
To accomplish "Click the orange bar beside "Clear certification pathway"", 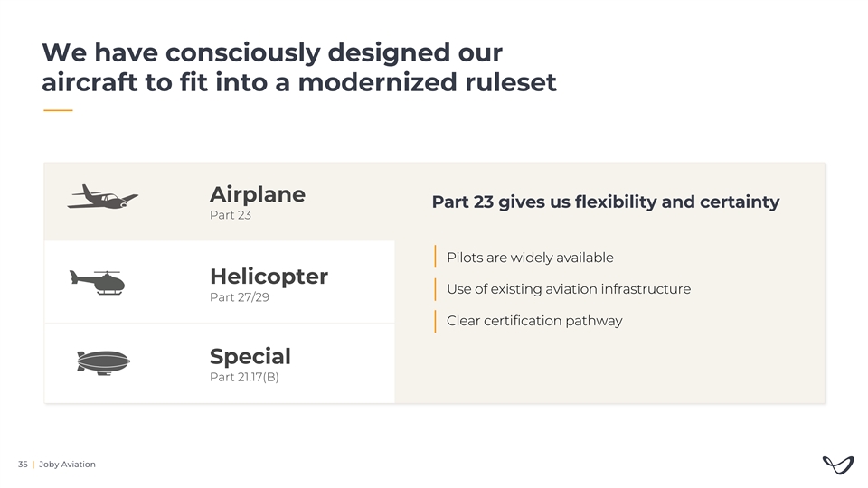I will coord(436,321).
